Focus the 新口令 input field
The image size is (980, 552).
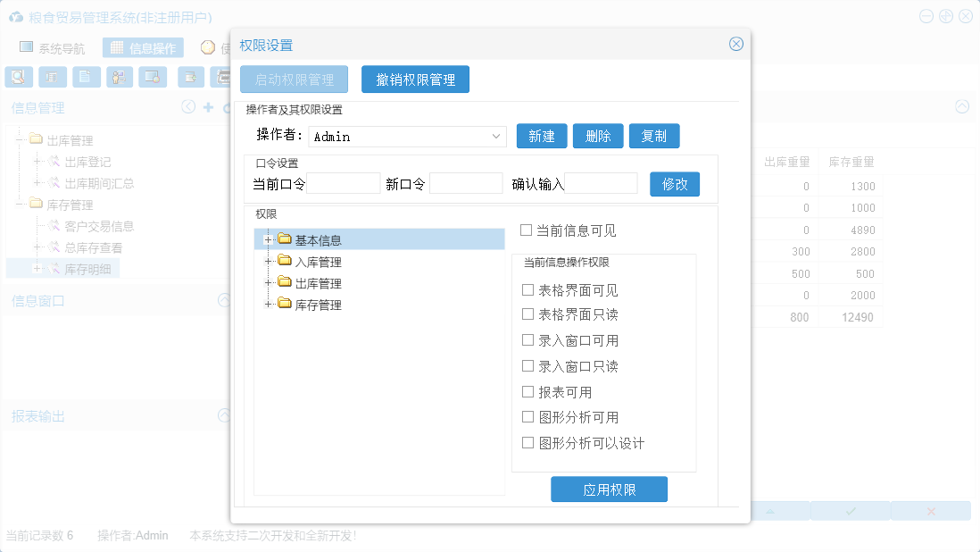466,184
